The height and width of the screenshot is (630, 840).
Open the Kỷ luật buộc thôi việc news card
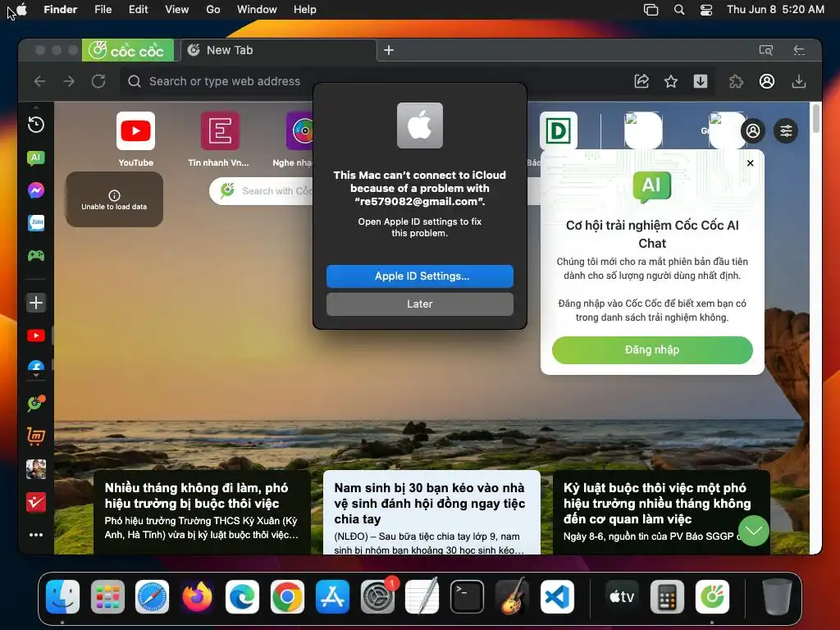pyautogui.click(x=661, y=512)
